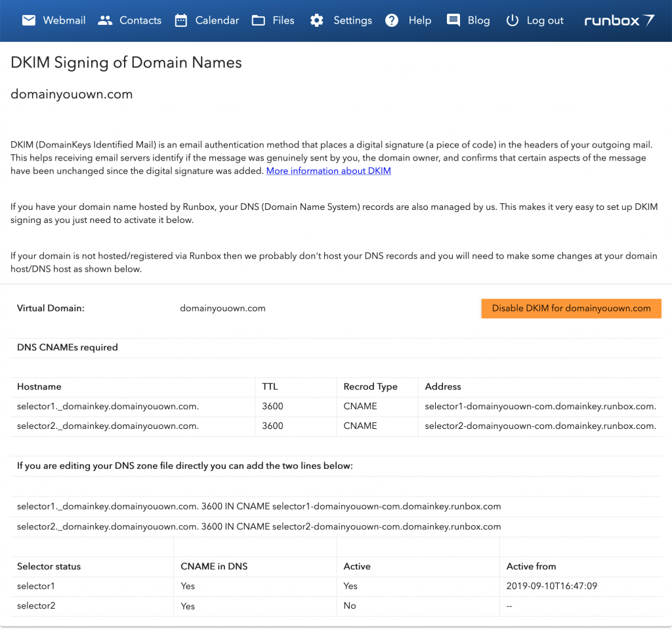Click the Log out text
The image size is (672, 629).
545,20
